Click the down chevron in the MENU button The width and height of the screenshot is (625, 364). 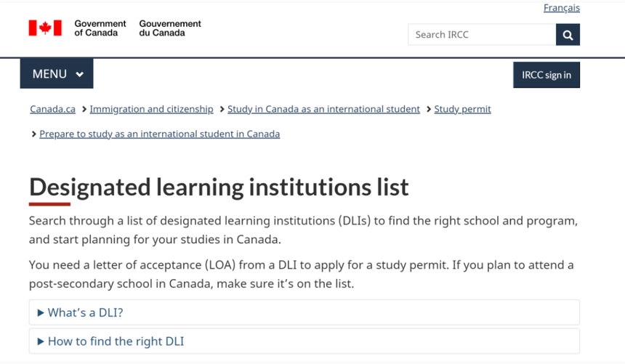[80, 75]
